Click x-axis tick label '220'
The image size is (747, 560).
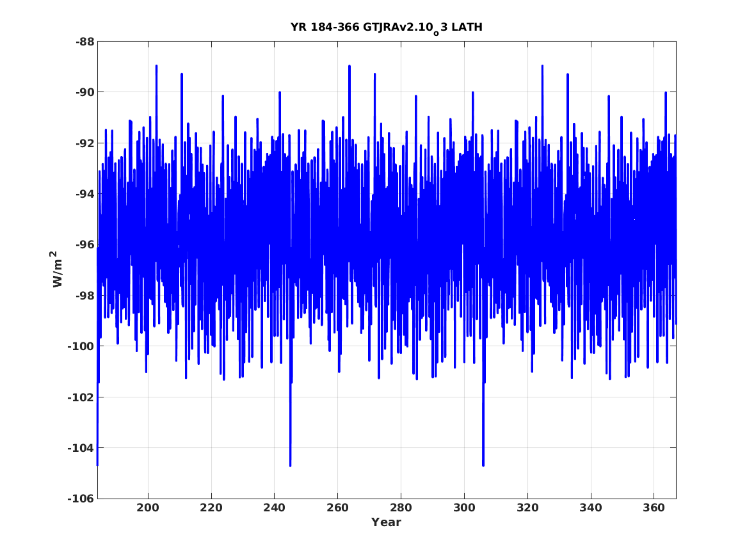click(211, 508)
